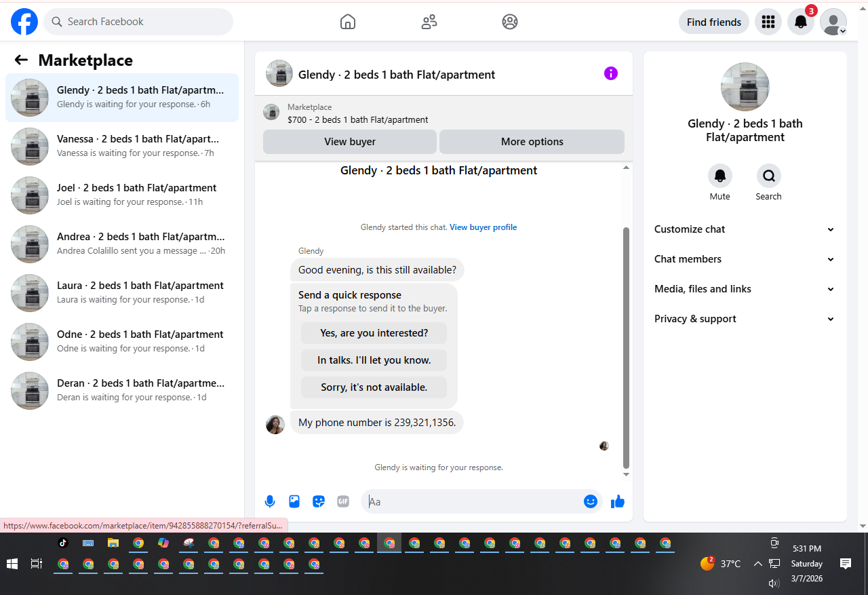The width and height of the screenshot is (868, 595).
Task: Show hidden system tray icons
Action: pyautogui.click(x=758, y=564)
